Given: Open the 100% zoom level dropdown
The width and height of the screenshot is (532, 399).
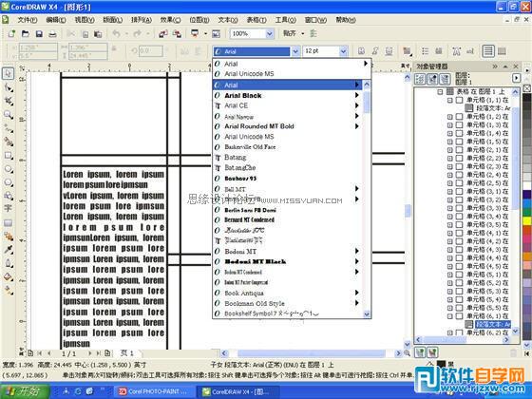Looking at the screenshot, I should click(270, 33).
